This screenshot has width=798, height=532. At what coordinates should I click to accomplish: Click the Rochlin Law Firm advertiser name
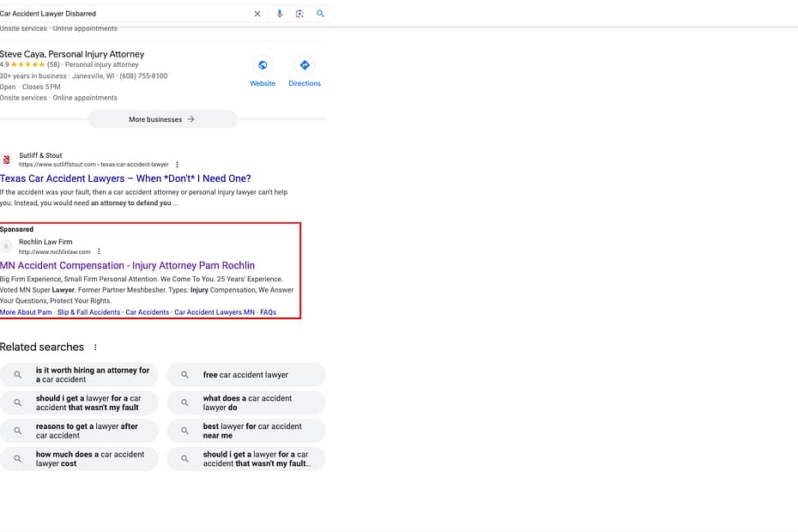(45, 242)
